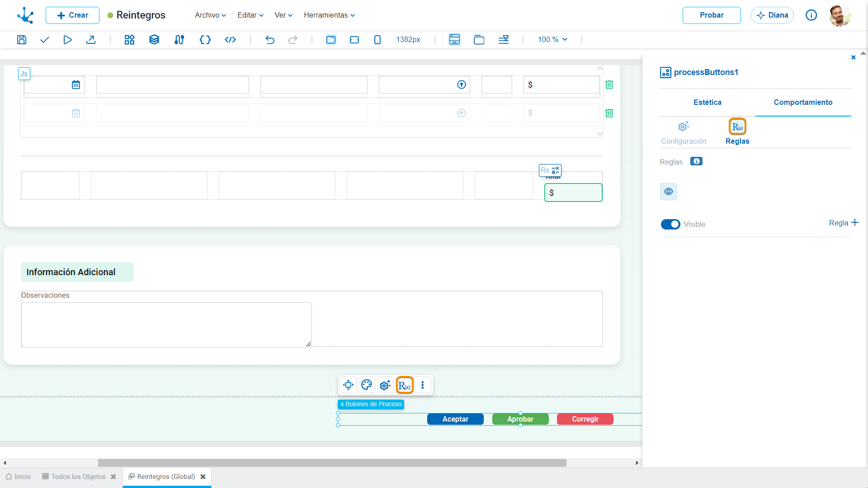Click the Observaciones text area

166,325
